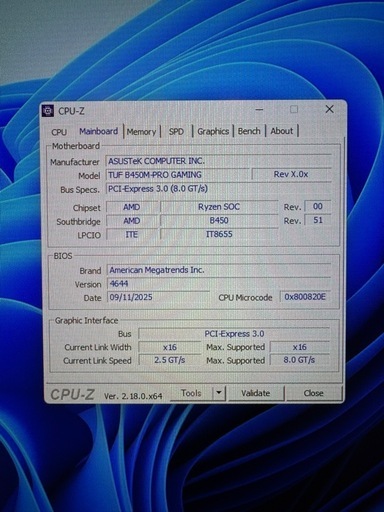
Task: Expand the Tools dropdown arrow
Action: 219,393
